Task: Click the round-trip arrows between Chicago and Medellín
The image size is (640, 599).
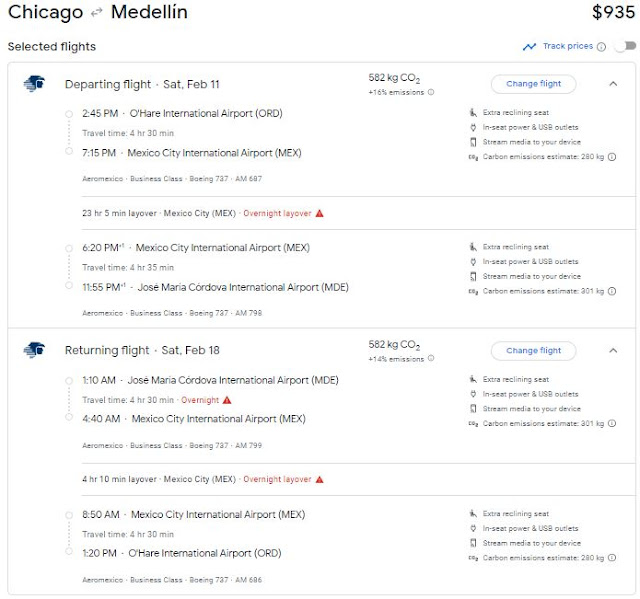Action: coord(97,13)
